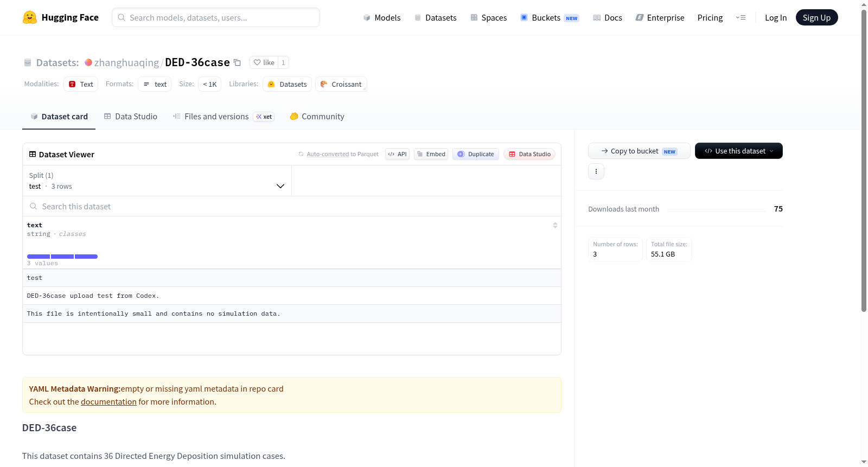
Task: Click the Duplicate button
Action: coord(476,154)
